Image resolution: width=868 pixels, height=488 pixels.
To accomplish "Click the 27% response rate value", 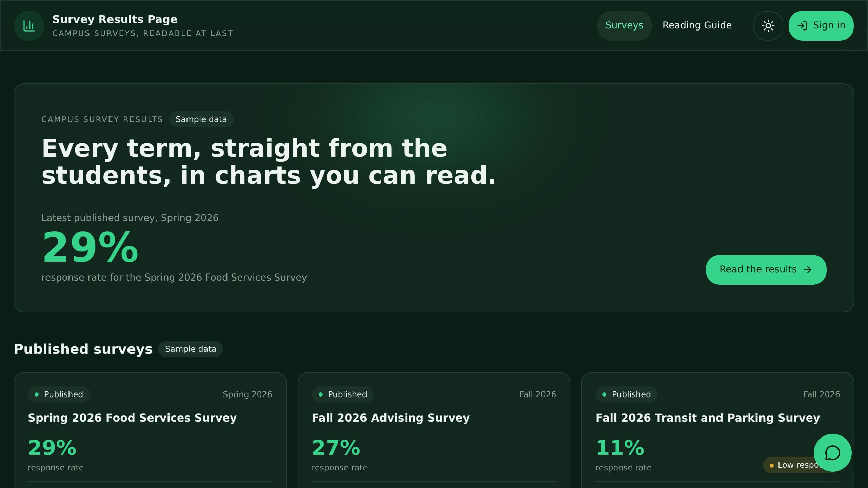I will tap(336, 448).
